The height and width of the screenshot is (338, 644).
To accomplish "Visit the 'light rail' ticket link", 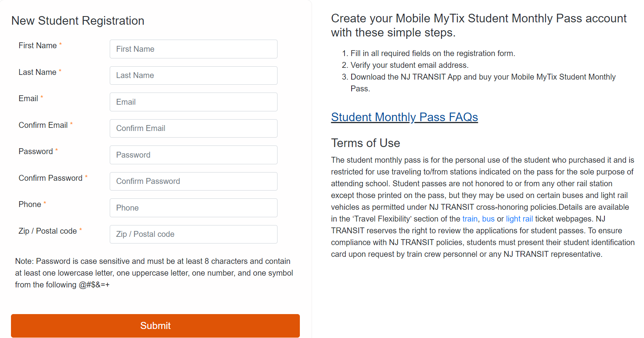I will (519, 219).
